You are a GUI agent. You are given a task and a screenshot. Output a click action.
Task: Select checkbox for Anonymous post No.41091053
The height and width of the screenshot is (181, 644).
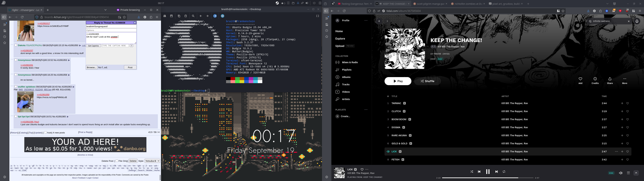click(16, 60)
